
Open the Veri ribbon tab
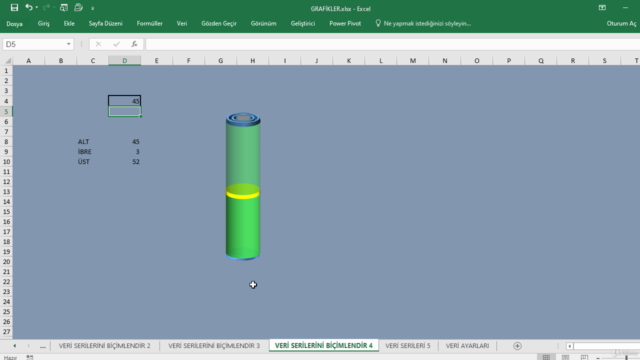pyautogui.click(x=182, y=24)
